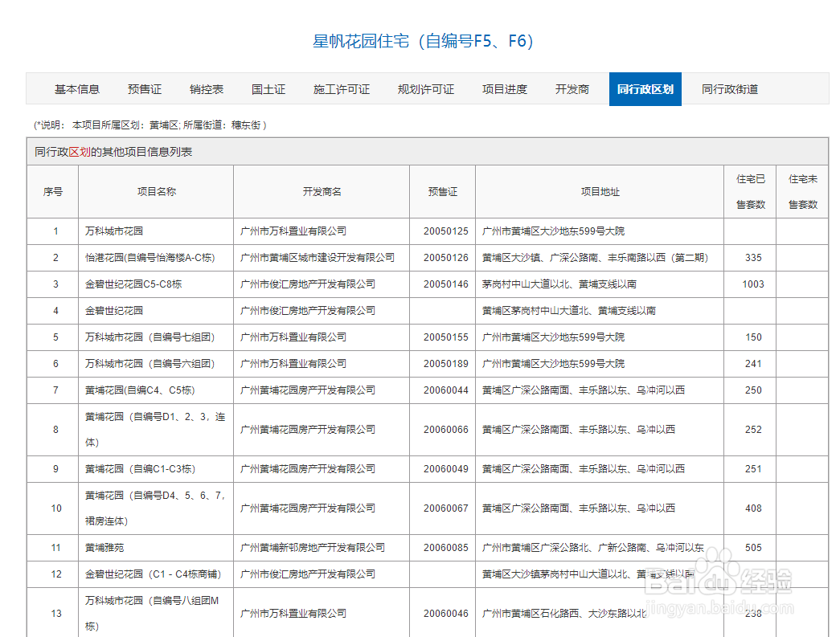Click presale number 20060046
Viewport: 840px width, 637px height.
tap(445, 614)
